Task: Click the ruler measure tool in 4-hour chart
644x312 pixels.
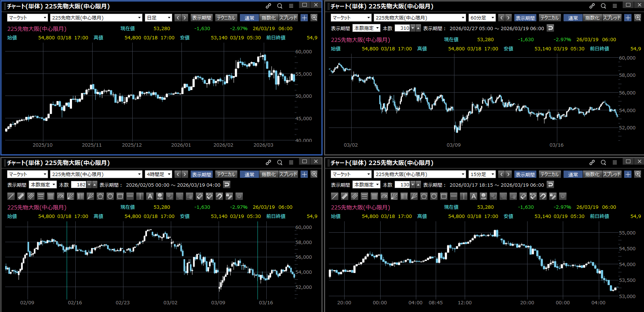Action: click(x=21, y=196)
